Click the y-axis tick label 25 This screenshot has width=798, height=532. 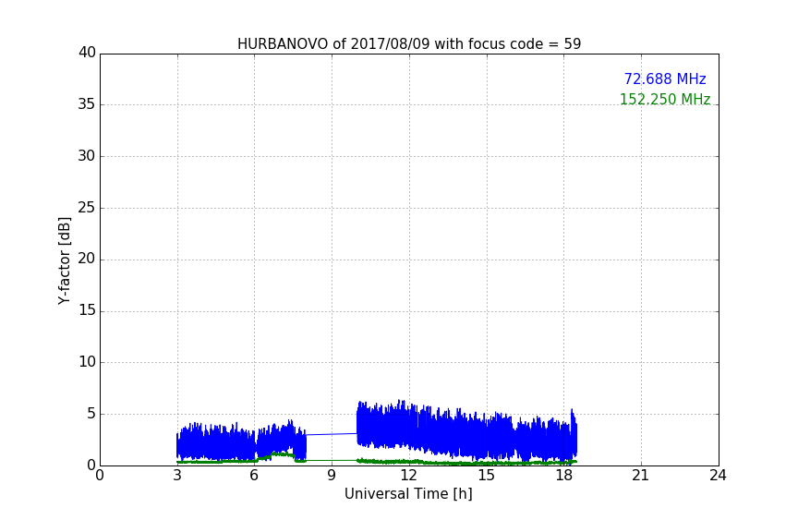point(87,208)
